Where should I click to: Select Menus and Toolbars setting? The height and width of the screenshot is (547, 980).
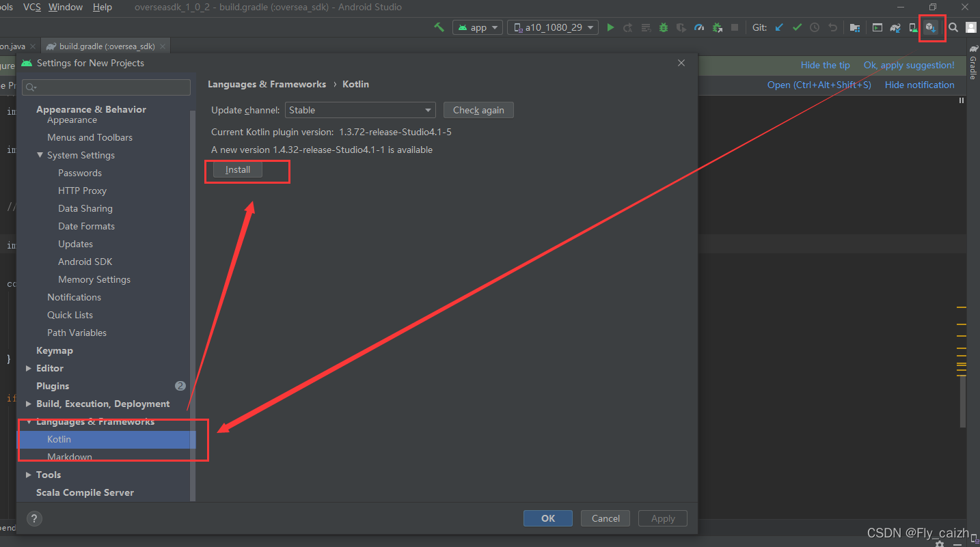coord(90,137)
